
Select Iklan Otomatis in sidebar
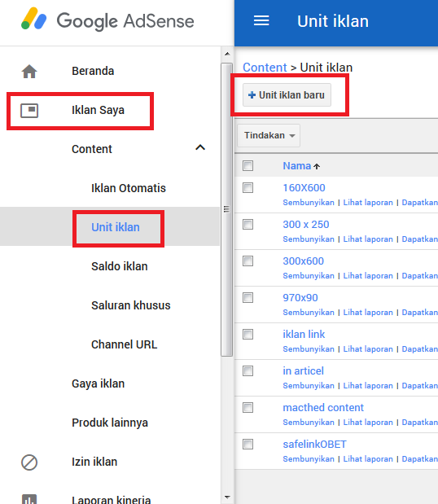[x=129, y=188]
